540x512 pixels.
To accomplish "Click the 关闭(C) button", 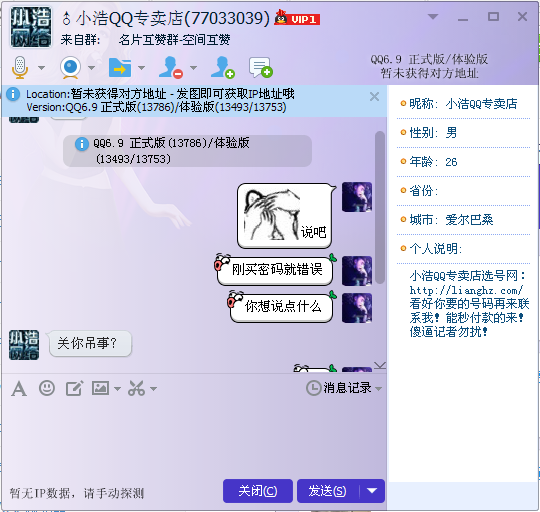I will 258,491.
